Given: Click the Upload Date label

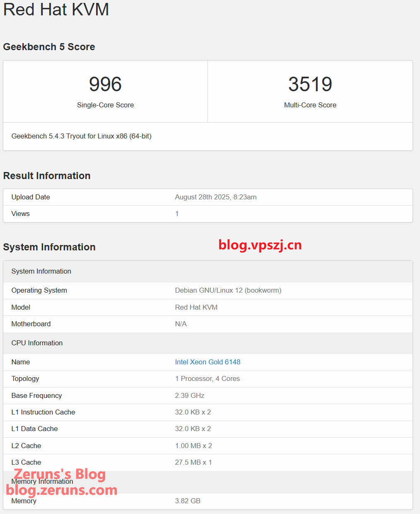Looking at the screenshot, I should pyautogui.click(x=31, y=197).
